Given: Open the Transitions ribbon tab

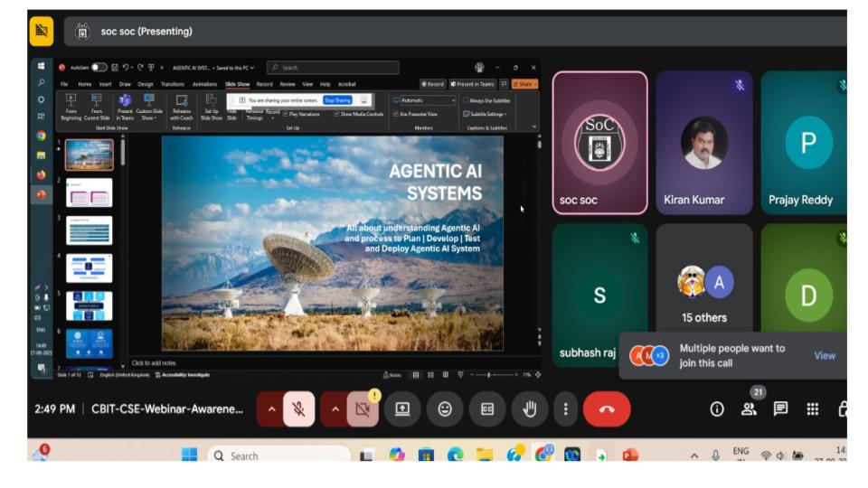Looking at the screenshot, I should pyautogui.click(x=172, y=84).
